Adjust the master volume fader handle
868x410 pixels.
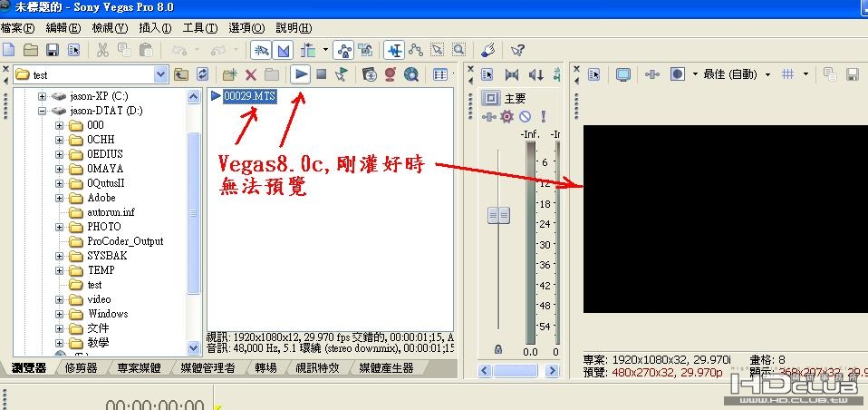[498, 215]
